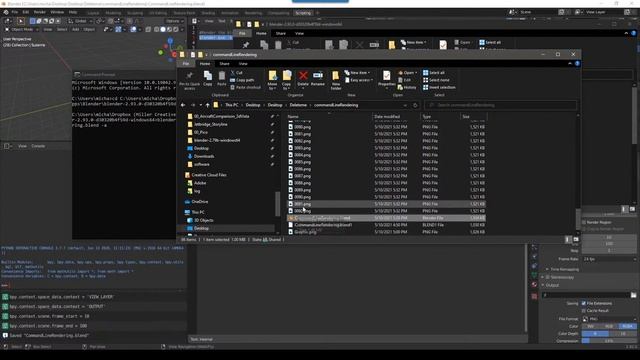Select RGBA color mode button

pos(627,327)
